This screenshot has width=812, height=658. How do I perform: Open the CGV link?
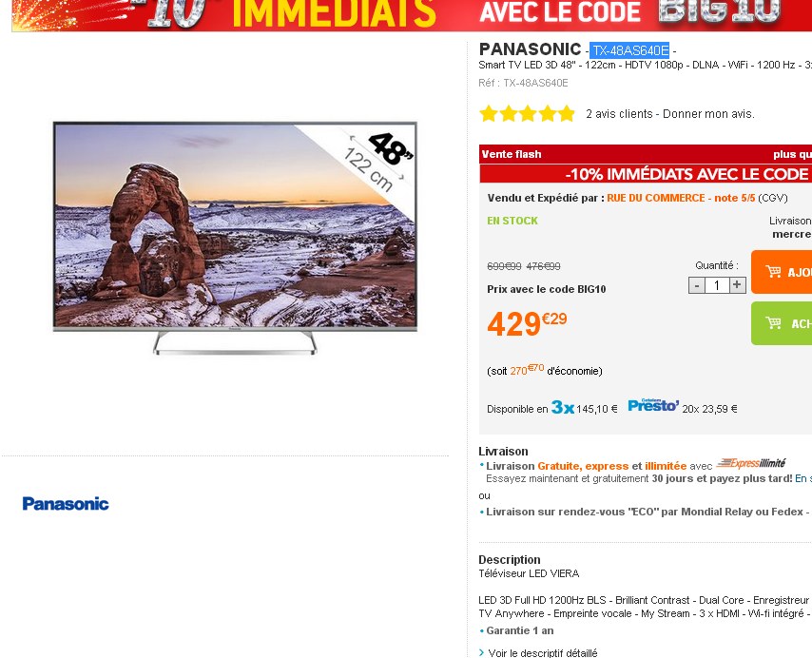773,198
